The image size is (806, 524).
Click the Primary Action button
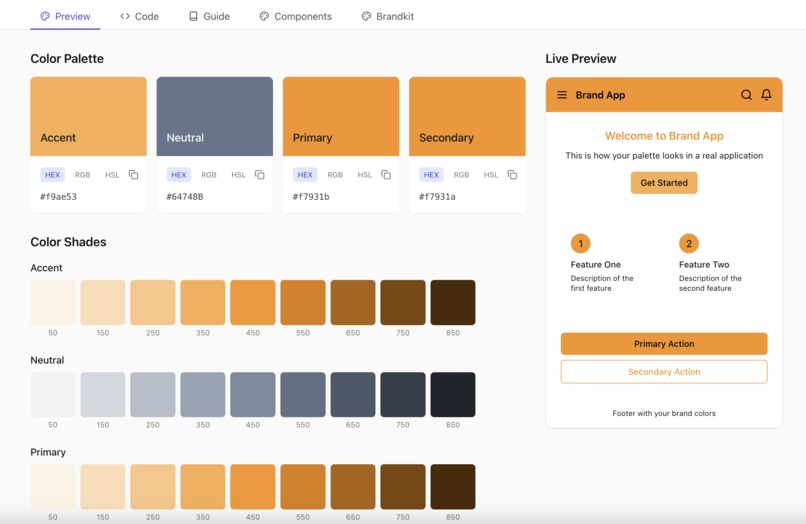(x=664, y=344)
